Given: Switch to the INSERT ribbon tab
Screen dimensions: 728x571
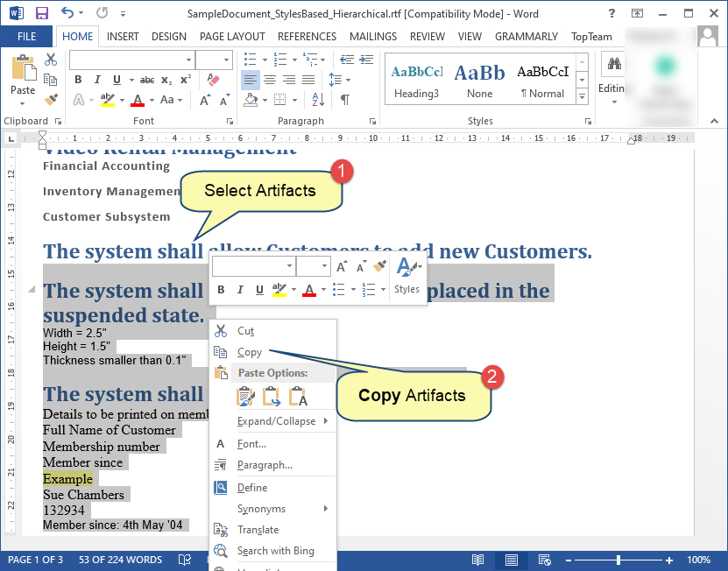Looking at the screenshot, I should pos(123,36).
